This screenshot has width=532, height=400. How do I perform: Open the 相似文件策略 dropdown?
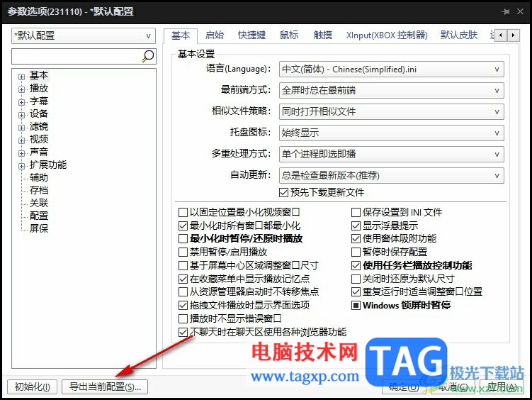click(x=391, y=112)
